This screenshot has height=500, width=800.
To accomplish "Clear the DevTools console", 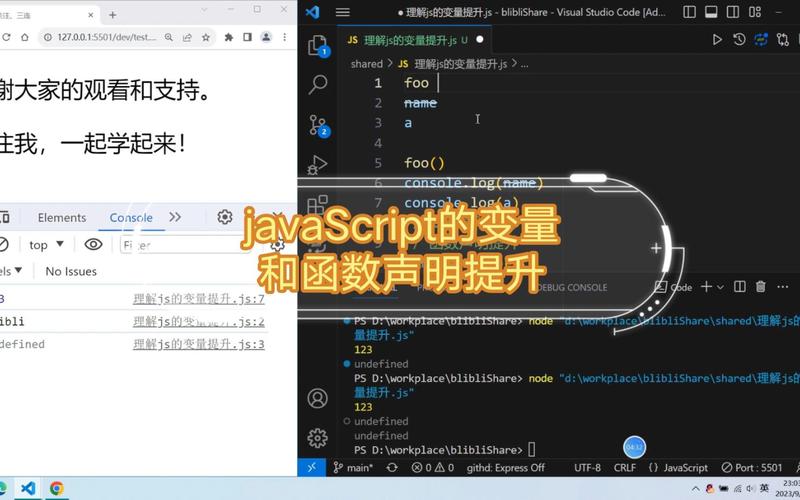I will [3, 244].
